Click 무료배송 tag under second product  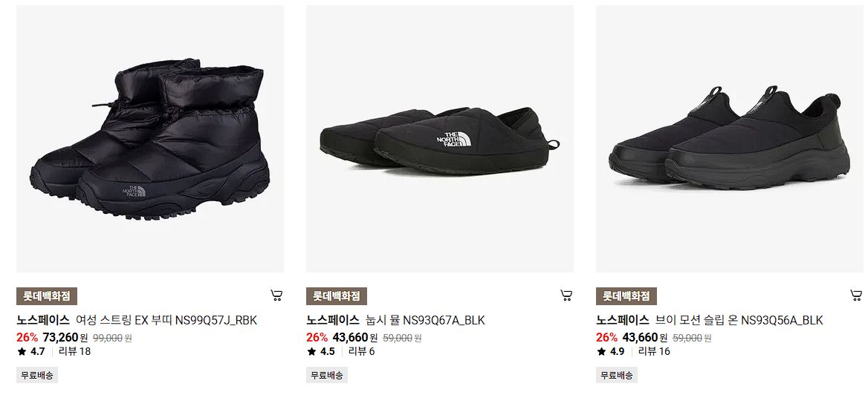coord(326,375)
